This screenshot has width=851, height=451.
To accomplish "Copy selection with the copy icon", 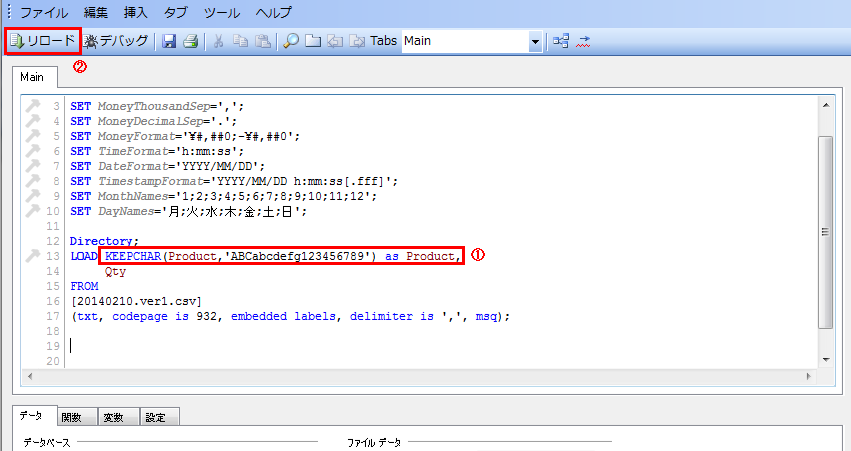I will [240, 41].
